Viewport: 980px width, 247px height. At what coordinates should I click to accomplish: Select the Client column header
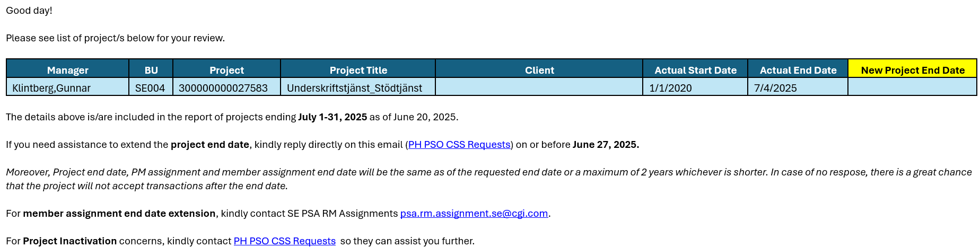tap(539, 69)
